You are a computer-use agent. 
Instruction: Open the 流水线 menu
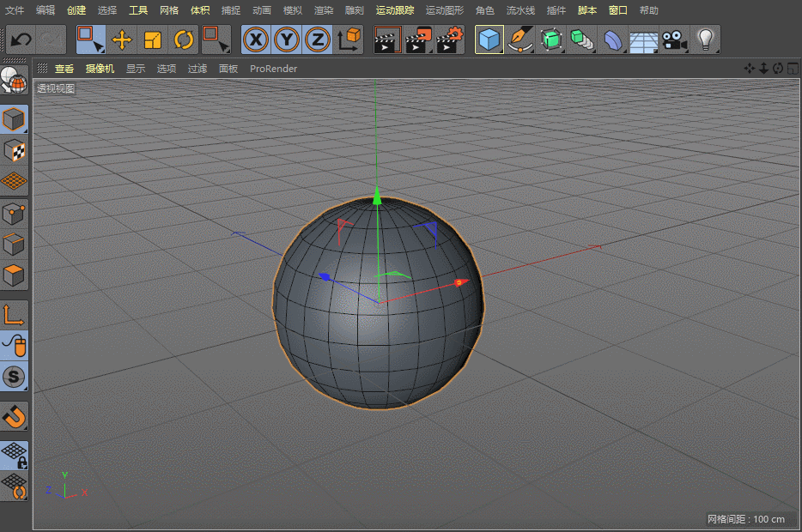(x=520, y=10)
